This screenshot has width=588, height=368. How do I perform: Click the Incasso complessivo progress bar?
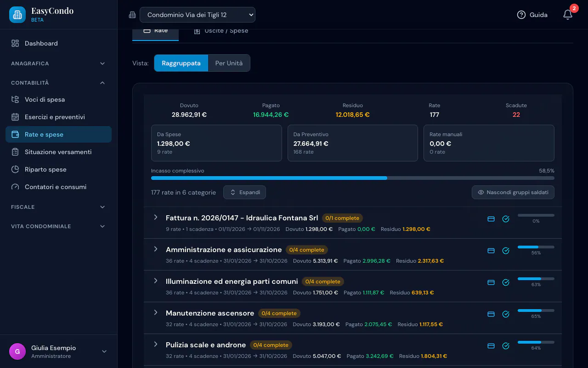click(x=353, y=178)
